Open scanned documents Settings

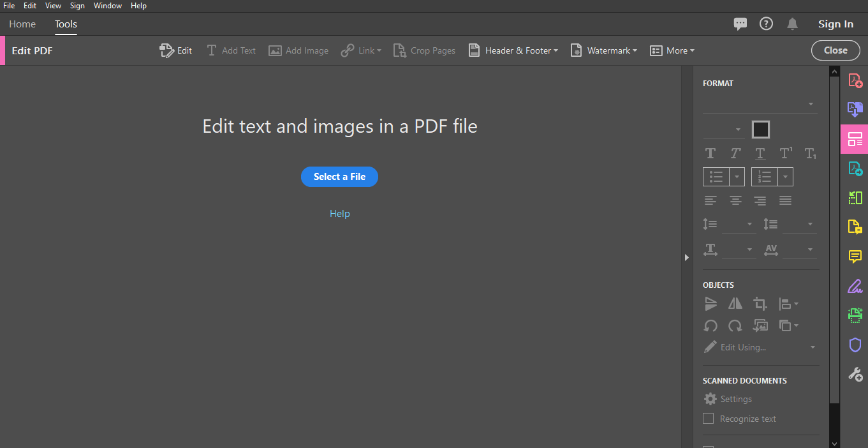click(x=728, y=399)
